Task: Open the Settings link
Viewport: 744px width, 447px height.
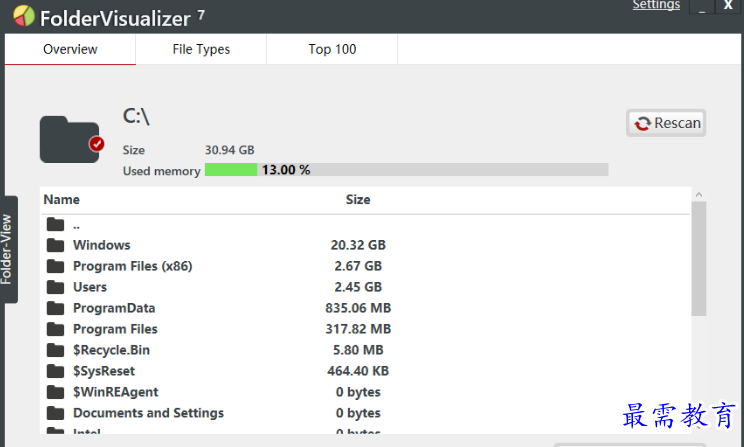Action: [x=656, y=5]
